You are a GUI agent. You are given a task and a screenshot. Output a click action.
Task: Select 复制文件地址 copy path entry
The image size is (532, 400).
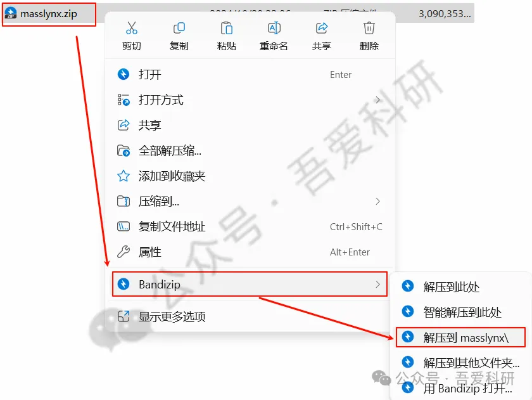[x=250, y=226]
